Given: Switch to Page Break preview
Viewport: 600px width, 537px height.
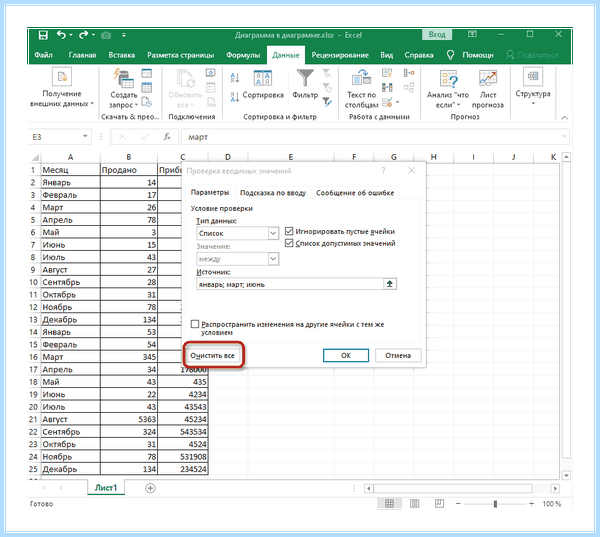Looking at the screenshot, I should (x=439, y=503).
